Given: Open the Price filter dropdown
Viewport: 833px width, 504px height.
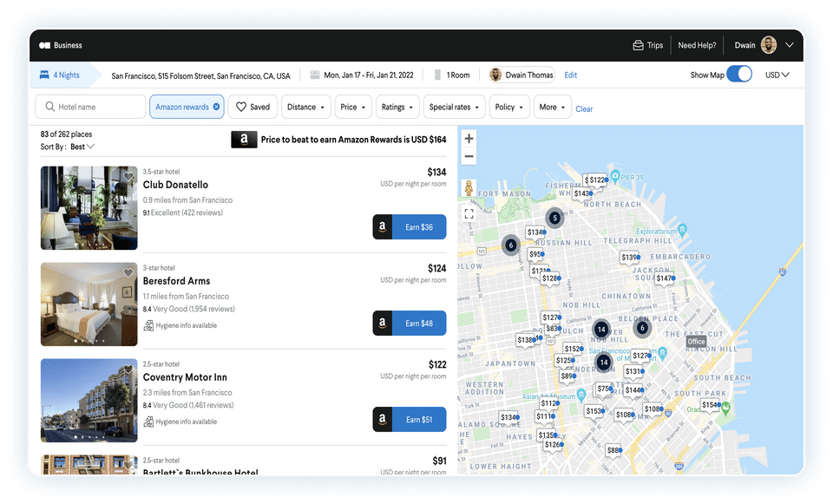Looking at the screenshot, I should point(353,107).
